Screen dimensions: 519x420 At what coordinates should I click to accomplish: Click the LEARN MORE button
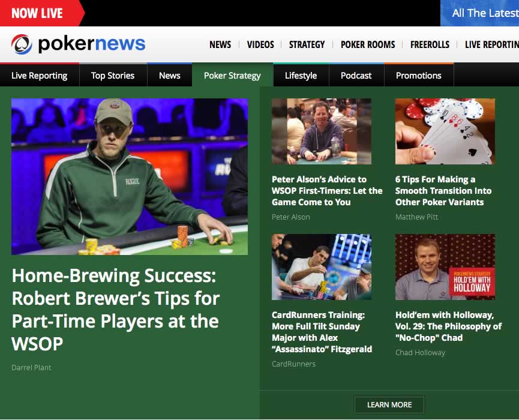tap(389, 405)
